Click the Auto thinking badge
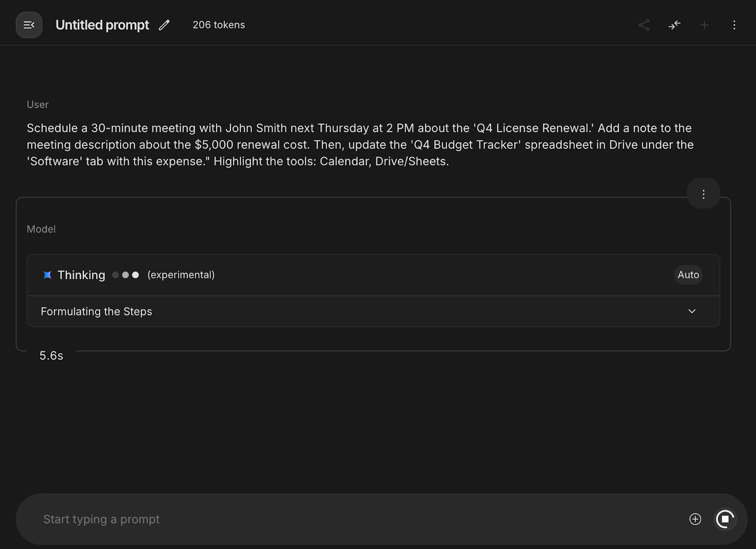This screenshot has height=549, width=756. [688, 275]
